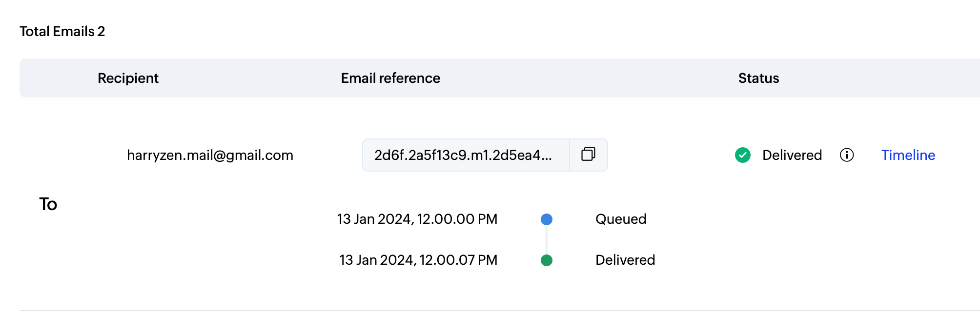980x313 pixels.
Task: Click the Delivered status text in row
Action: [x=792, y=155]
